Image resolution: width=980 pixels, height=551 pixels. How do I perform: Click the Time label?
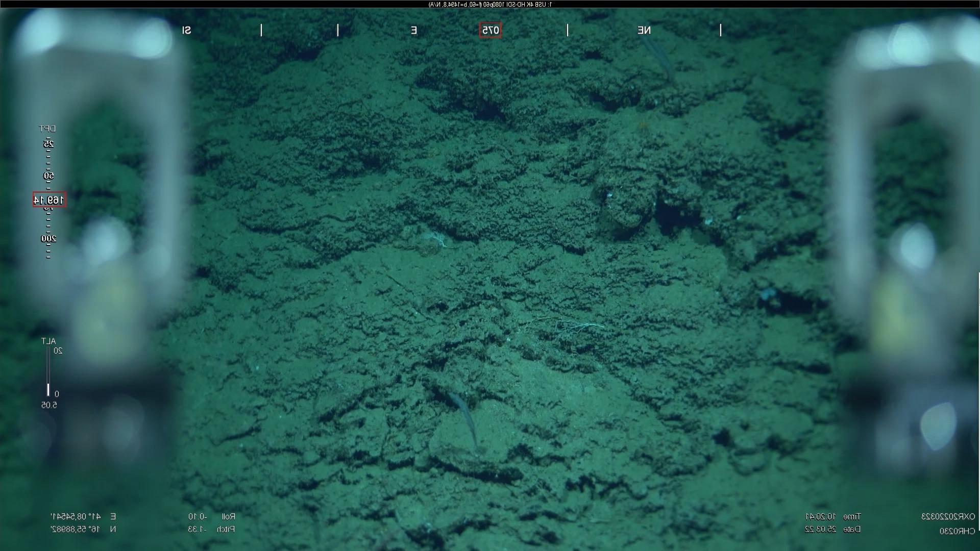852,516
